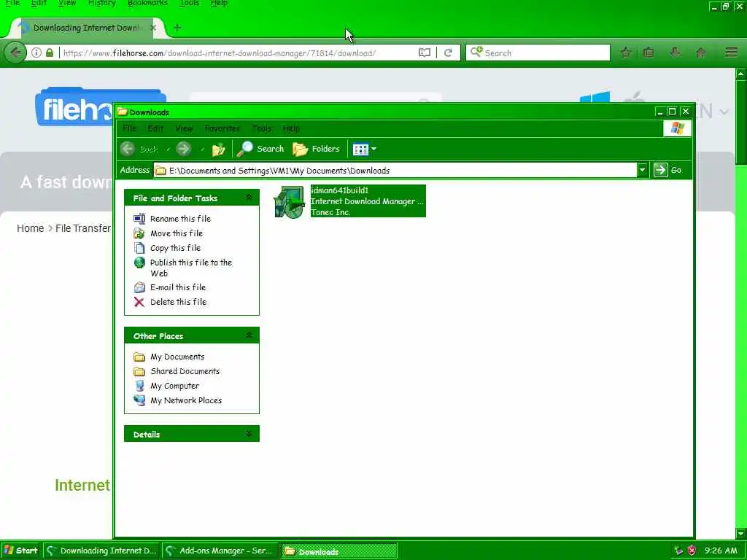Click Copy this file link
This screenshot has width=747, height=560.
pyautogui.click(x=175, y=248)
